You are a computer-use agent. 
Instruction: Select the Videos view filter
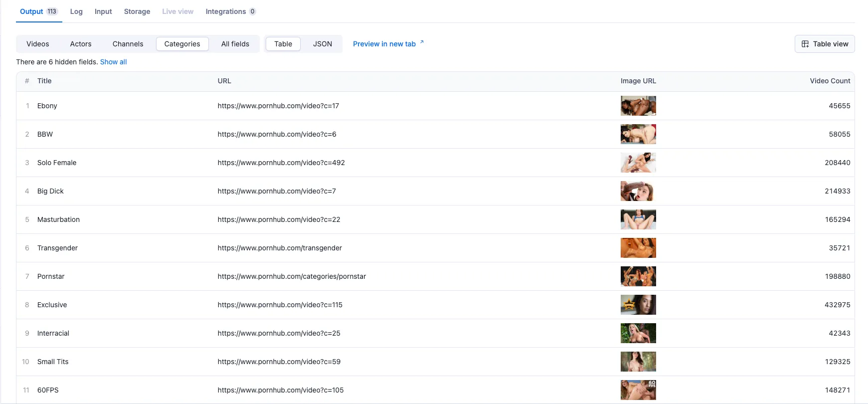coord(38,44)
